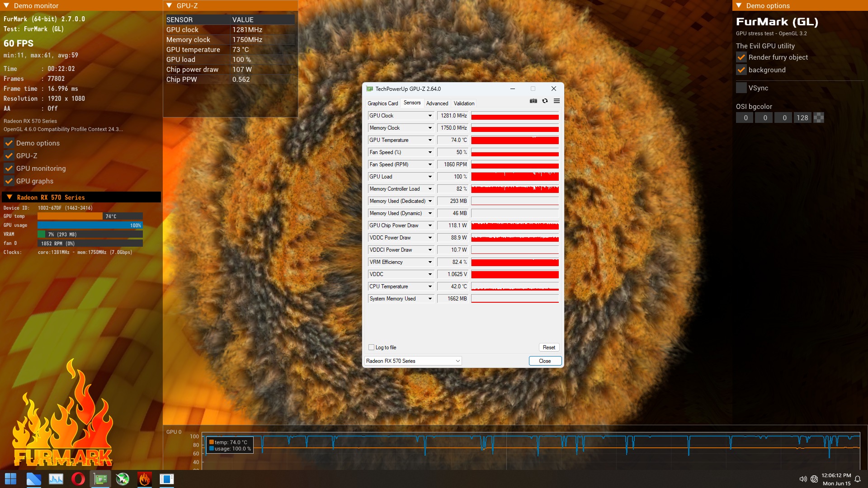Open the volume control in system tray
Screen dimensions: 868x488
(803, 479)
